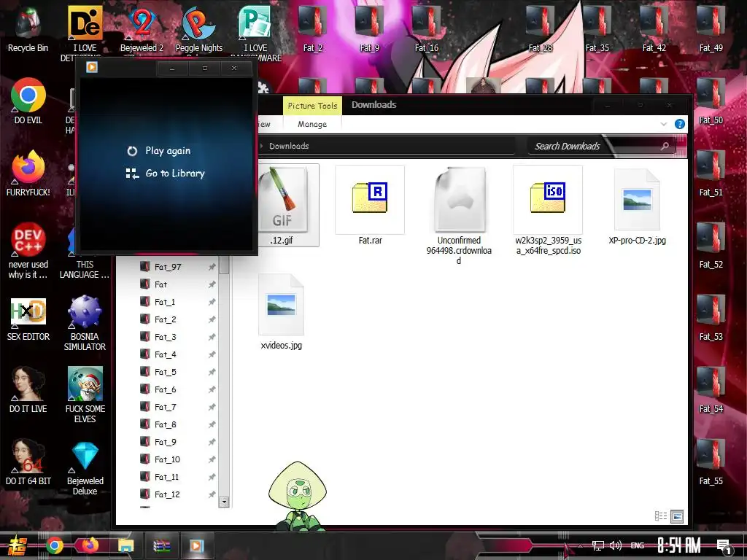Open Chrome shortcut labeled DO EVIL
Screen dimensions: 747x560
(28, 101)
